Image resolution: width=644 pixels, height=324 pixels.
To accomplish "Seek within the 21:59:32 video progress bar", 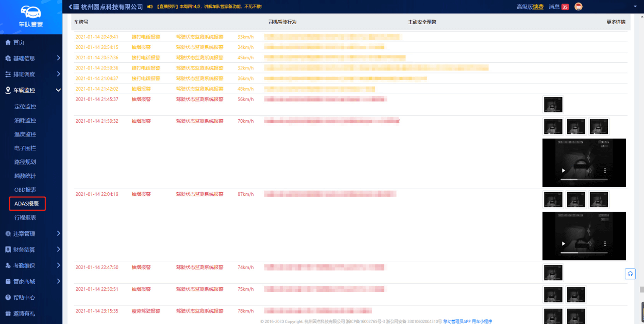I will [584, 179].
